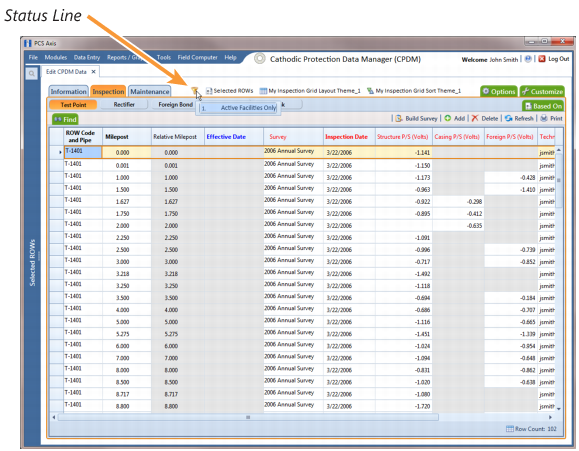Close the Edit CPDM Data tab
This screenshot has height=451, width=579.
93,72
